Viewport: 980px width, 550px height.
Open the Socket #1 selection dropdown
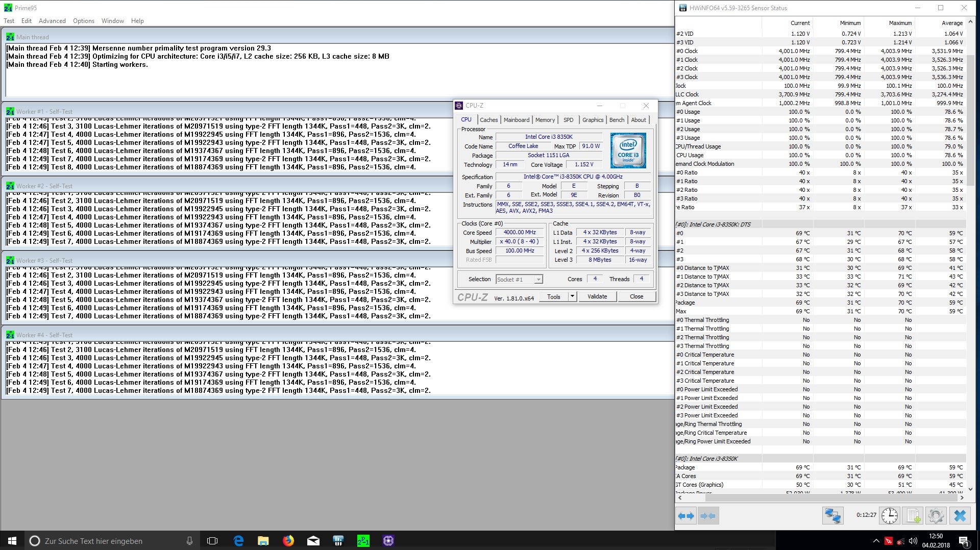pos(519,280)
